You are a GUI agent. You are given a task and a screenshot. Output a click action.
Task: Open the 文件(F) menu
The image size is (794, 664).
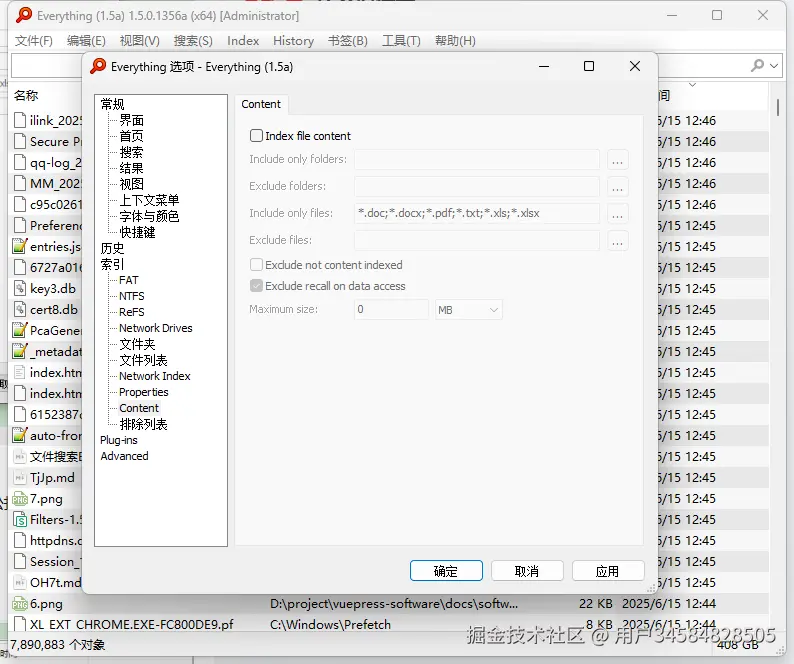[x=33, y=41]
